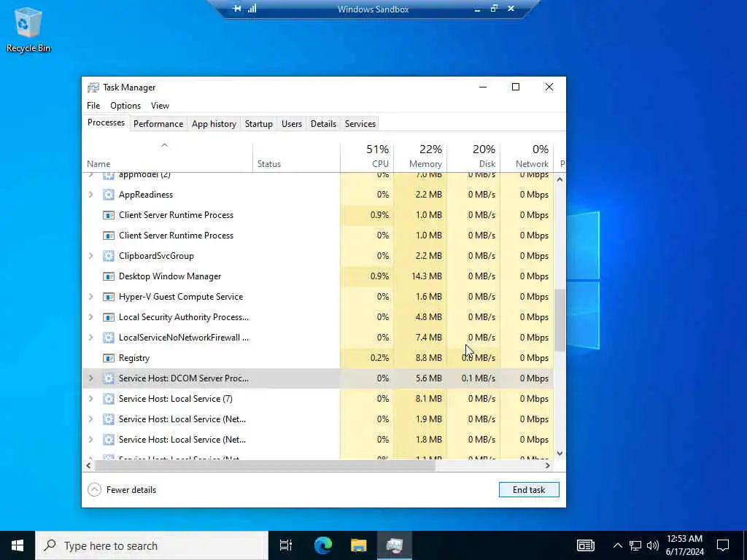Click the Registry process icon
The image size is (747, 560).
[x=109, y=358]
